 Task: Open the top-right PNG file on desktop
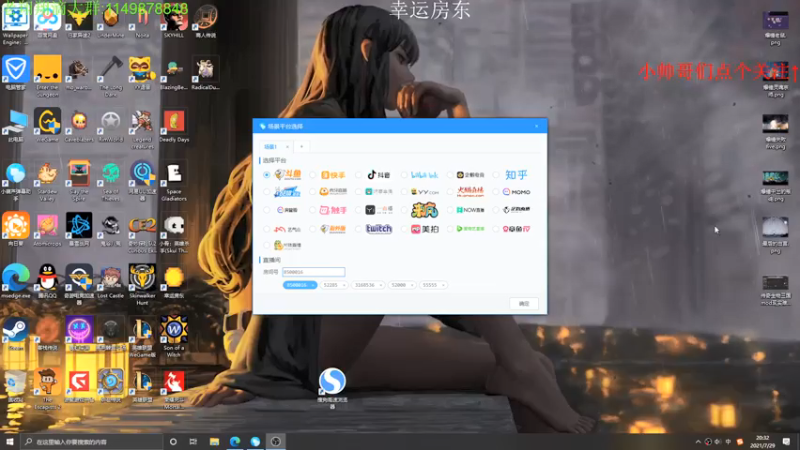[x=775, y=28]
